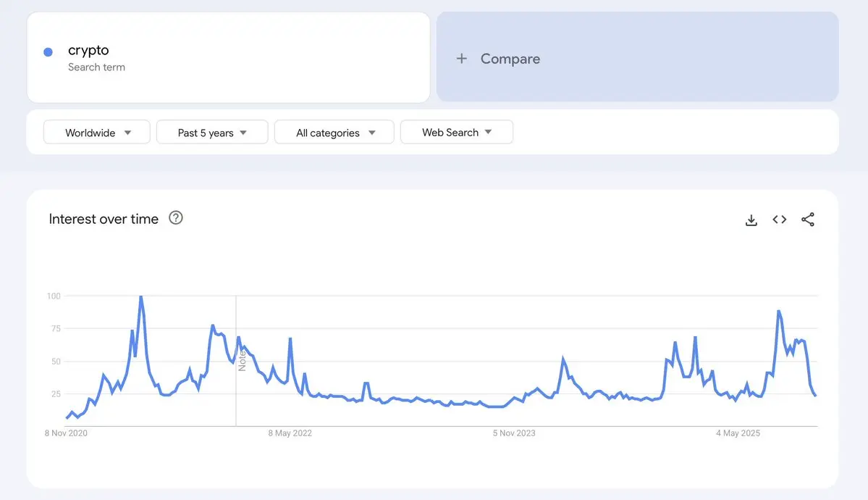Screen dimensions: 868x500
Task: Share the interest over time chart
Action: pos(808,220)
